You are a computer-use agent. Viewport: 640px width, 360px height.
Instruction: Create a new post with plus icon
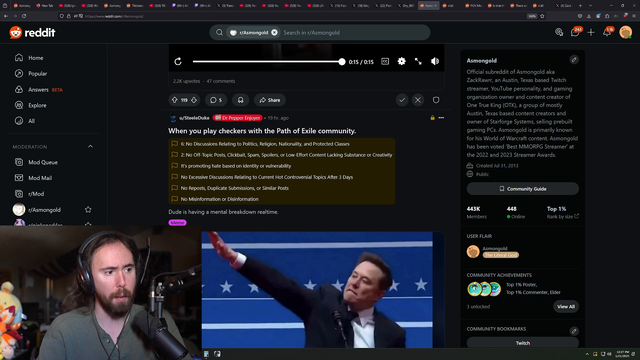pos(591,32)
